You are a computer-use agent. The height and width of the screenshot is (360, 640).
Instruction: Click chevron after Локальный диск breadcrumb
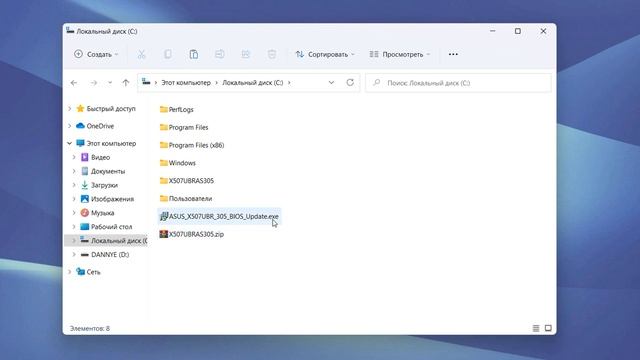pyautogui.click(x=289, y=82)
